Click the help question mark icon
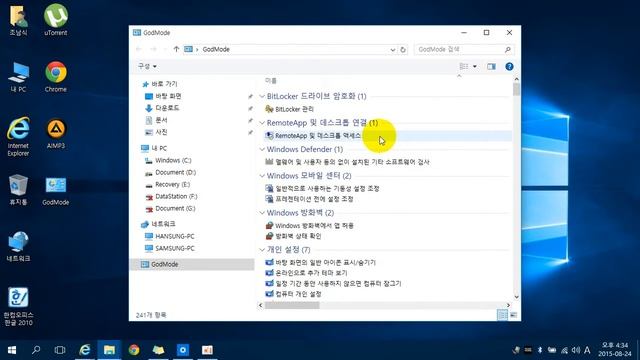This screenshot has width=640, height=360. (x=509, y=67)
